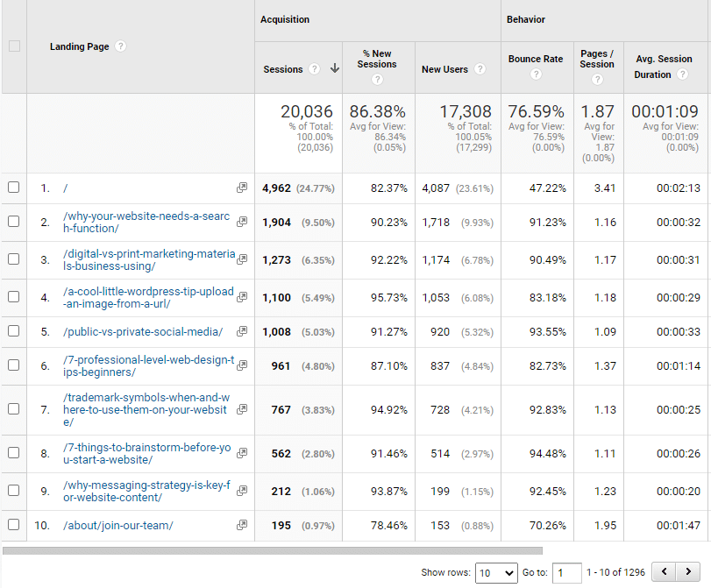The image size is (711, 588).
Task: Open search-function page external link icon
Action: pos(242,222)
